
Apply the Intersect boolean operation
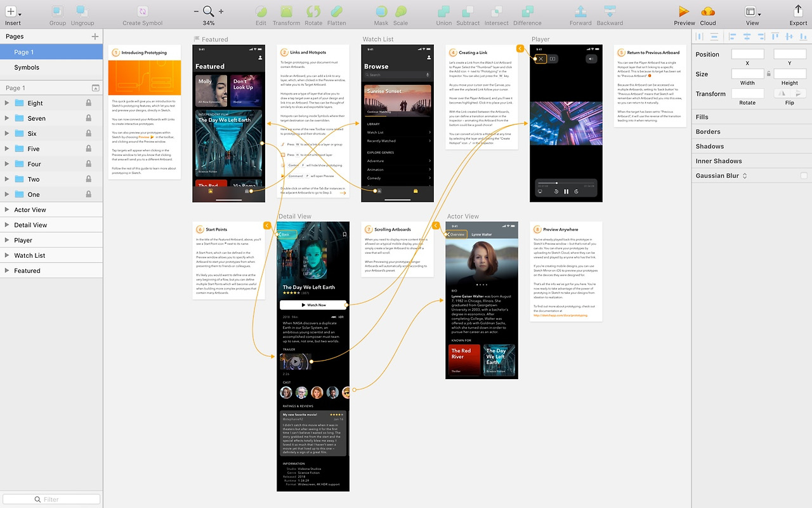click(496, 14)
